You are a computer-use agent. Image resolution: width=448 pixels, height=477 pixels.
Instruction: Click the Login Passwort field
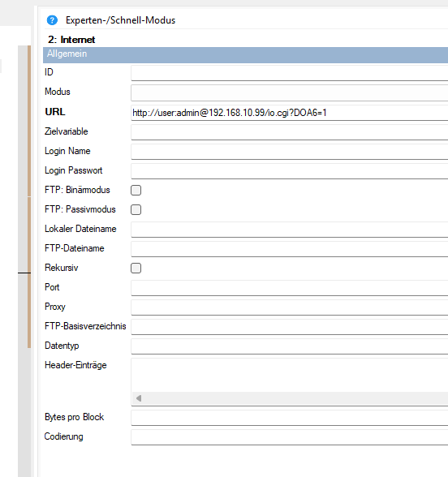point(290,171)
